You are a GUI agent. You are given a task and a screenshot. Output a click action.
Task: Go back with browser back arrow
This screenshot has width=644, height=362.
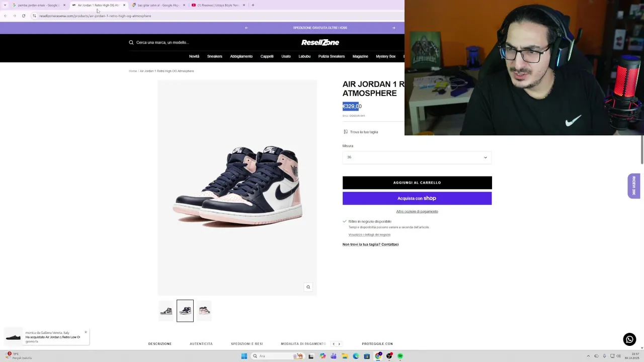pyautogui.click(x=5, y=16)
